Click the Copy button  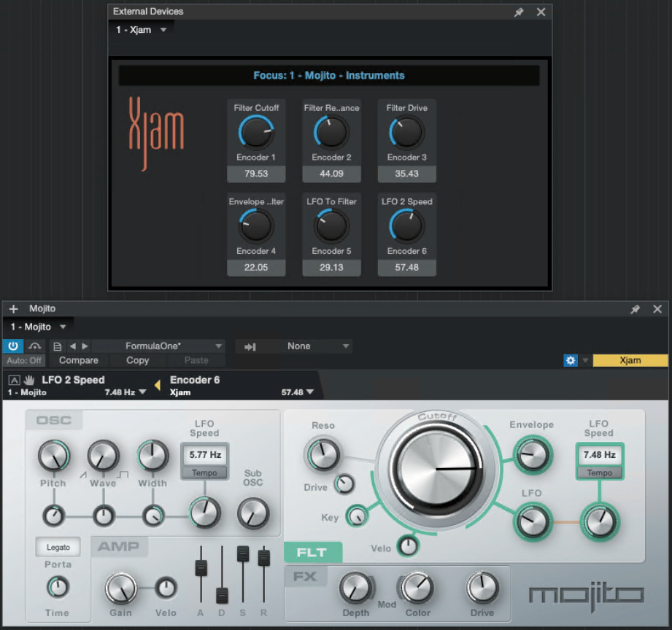pos(137,361)
